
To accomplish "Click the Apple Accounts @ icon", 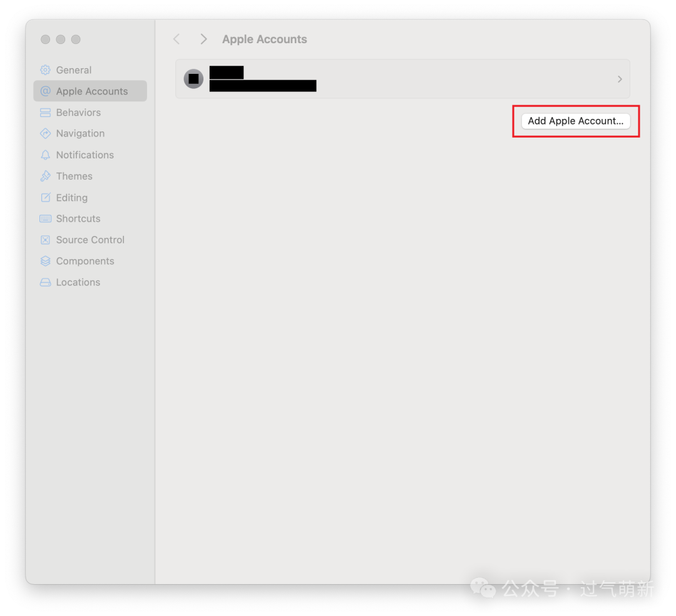I will click(45, 91).
